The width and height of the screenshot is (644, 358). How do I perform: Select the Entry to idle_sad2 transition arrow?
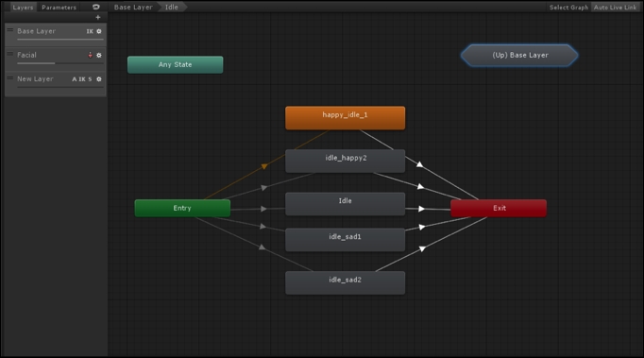coord(262,247)
